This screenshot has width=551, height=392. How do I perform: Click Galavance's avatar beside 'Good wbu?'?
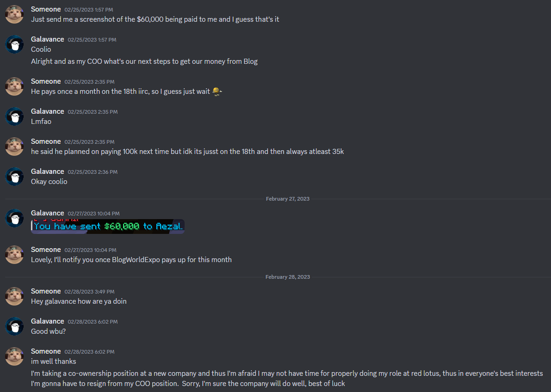(14, 326)
